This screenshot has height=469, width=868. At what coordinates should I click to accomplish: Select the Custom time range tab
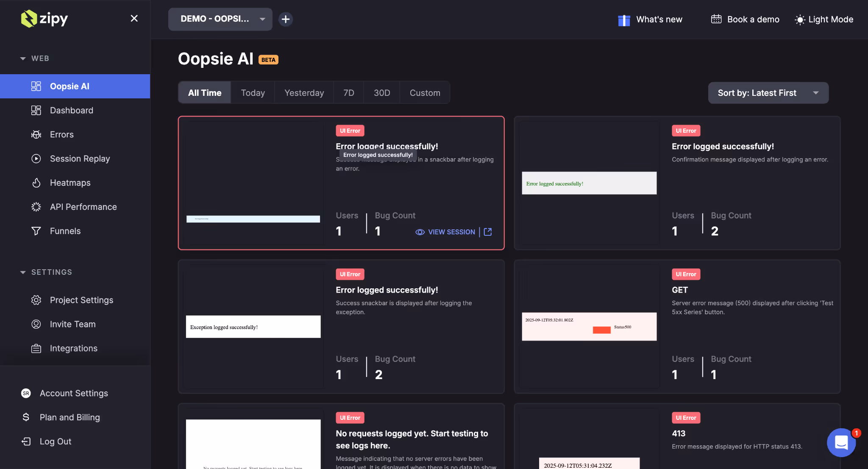(x=425, y=92)
